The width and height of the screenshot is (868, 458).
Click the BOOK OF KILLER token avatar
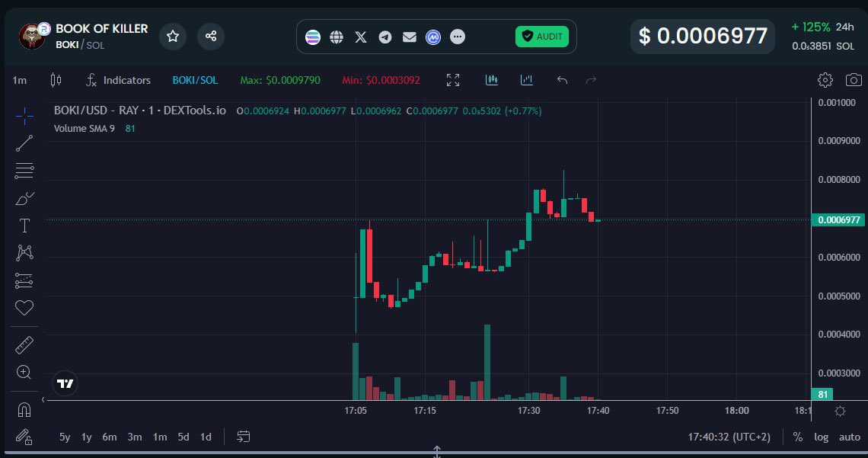pyautogui.click(x=32, y=37)
